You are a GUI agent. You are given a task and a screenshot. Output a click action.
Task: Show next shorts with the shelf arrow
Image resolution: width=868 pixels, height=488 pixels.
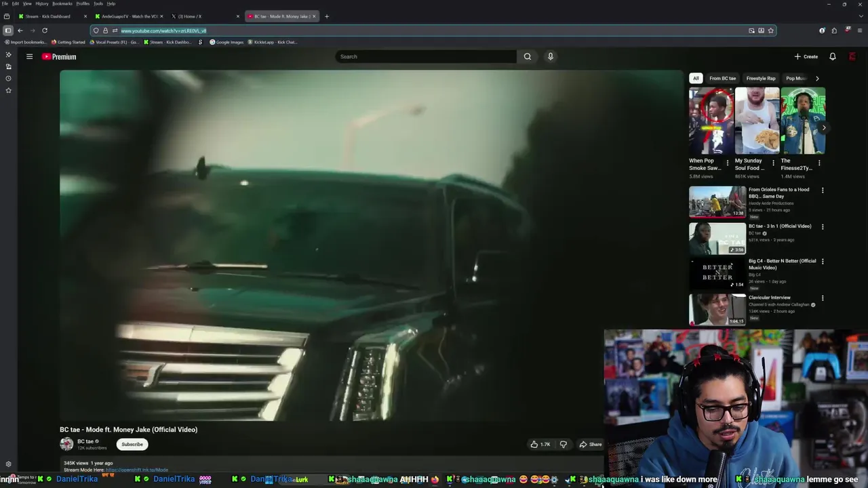coord(824,127)
